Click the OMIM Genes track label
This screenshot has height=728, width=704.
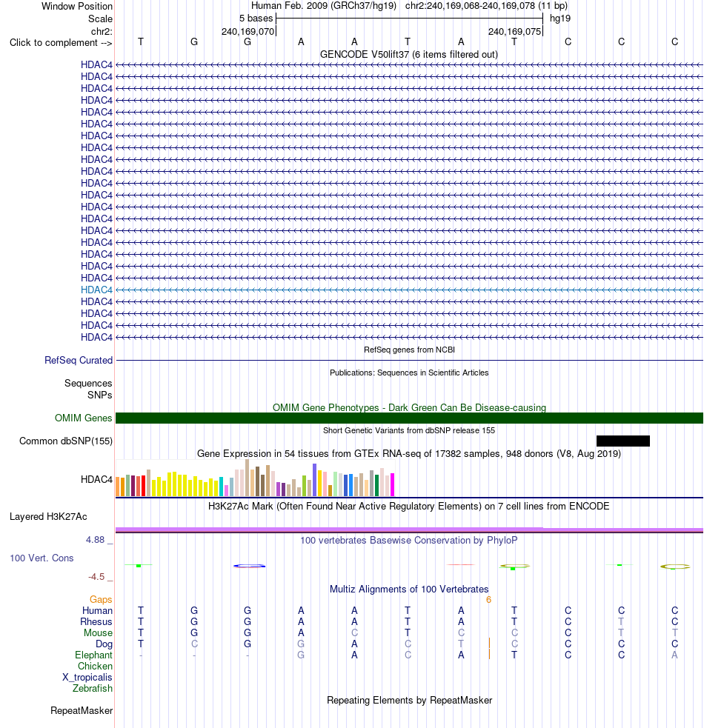tap(84, 418)
